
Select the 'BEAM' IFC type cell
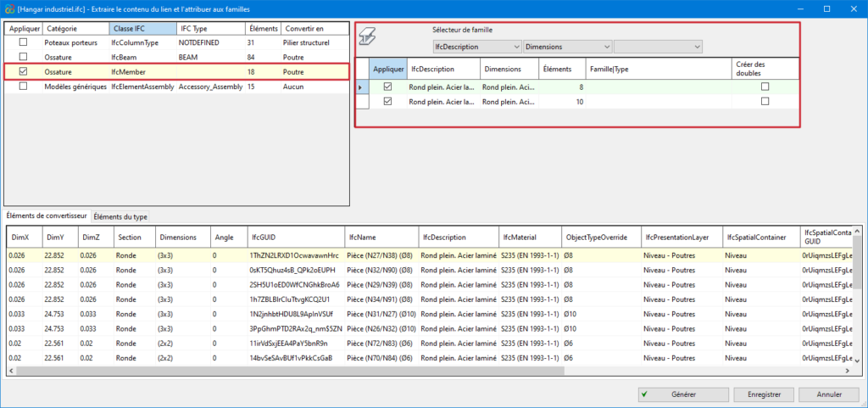[210, 57]
